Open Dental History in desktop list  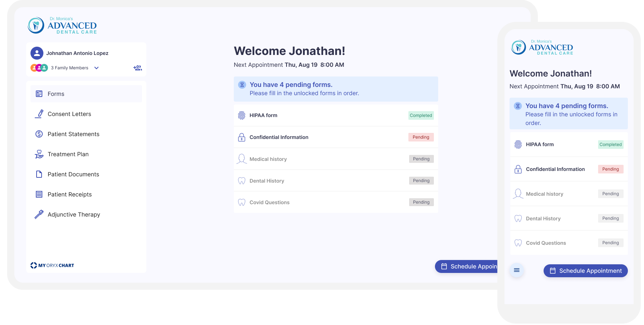[x=336, y=181]
